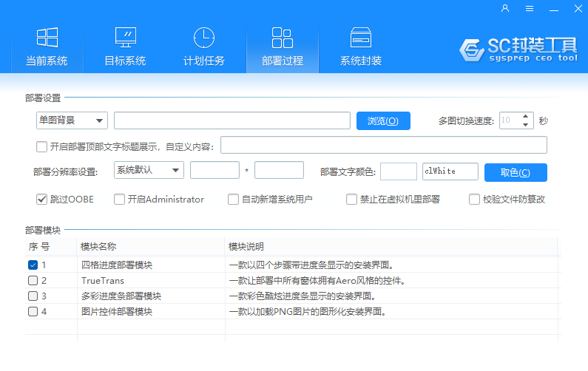Open the 单图背景 dropdown
This screenshot has height=371, width=588.
point(72,120)
